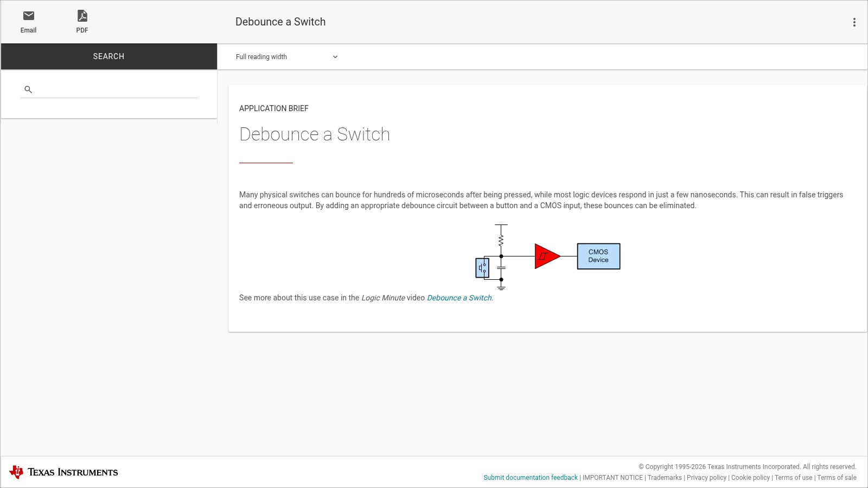Click the red Schmitt-trigger buffer symbol
The width and height of the screenshot is (868, 488).
(x=547, y=256)
